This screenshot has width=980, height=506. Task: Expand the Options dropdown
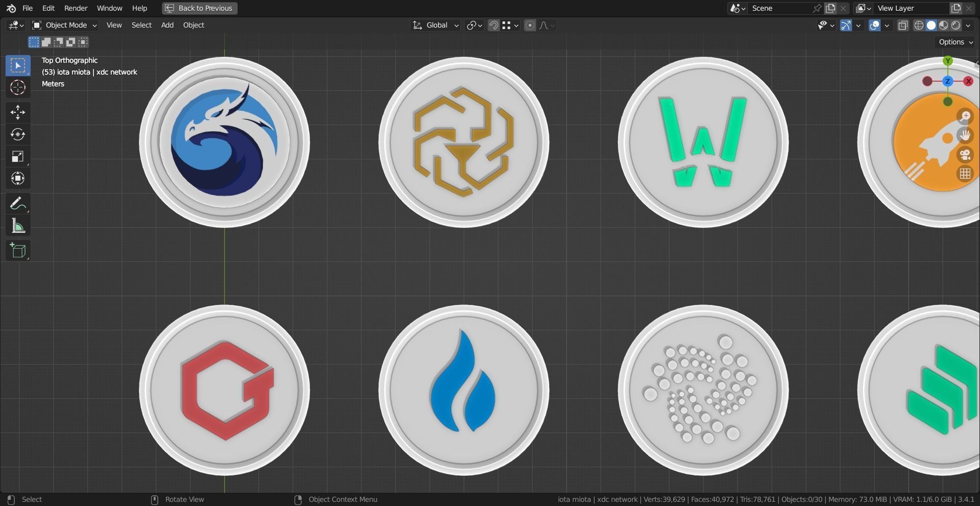tap(955, 42)
